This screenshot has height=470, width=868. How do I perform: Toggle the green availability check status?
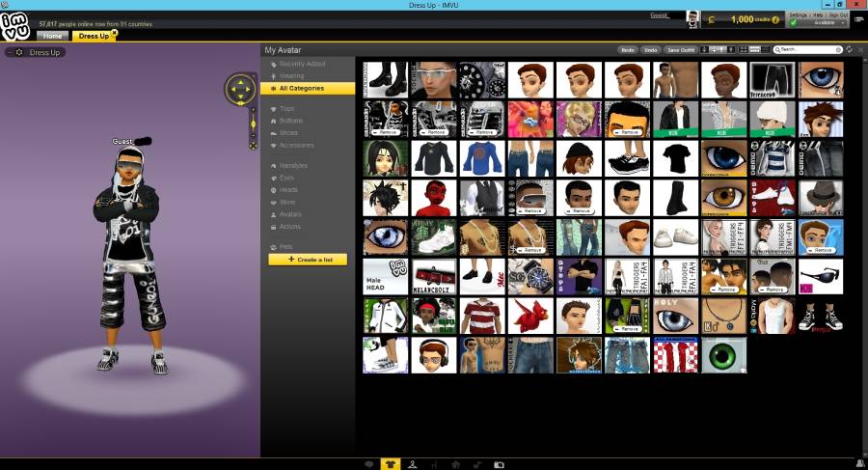pos(794,22)
